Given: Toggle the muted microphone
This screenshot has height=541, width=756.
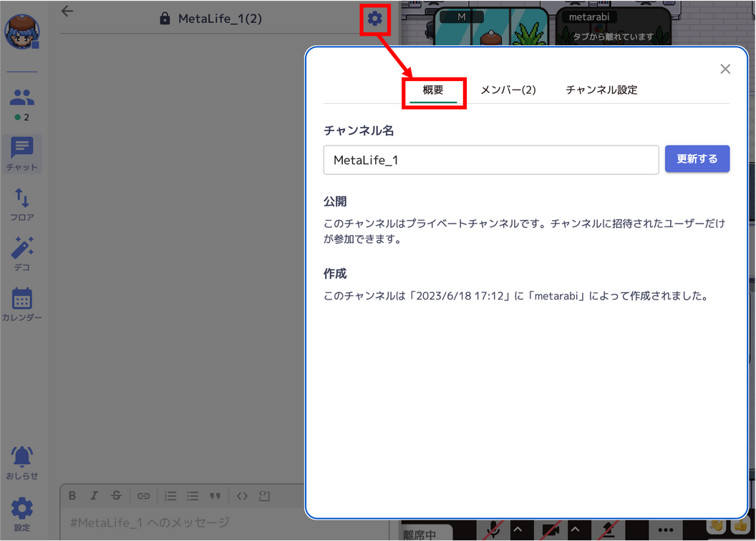Looking at the screenshot, I should [x=493, y=530].
